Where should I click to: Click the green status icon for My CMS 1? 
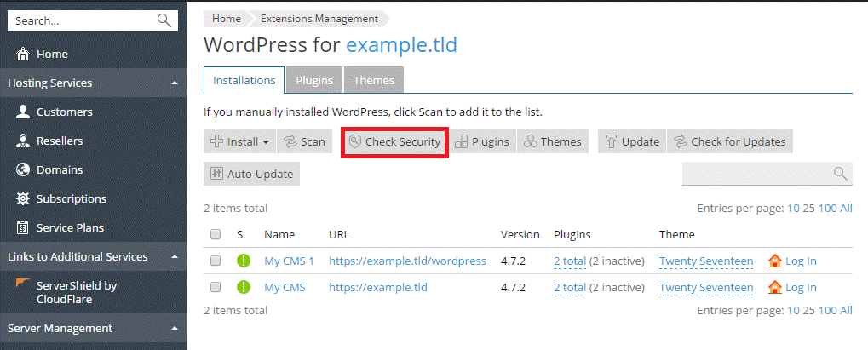click(244, 261)
